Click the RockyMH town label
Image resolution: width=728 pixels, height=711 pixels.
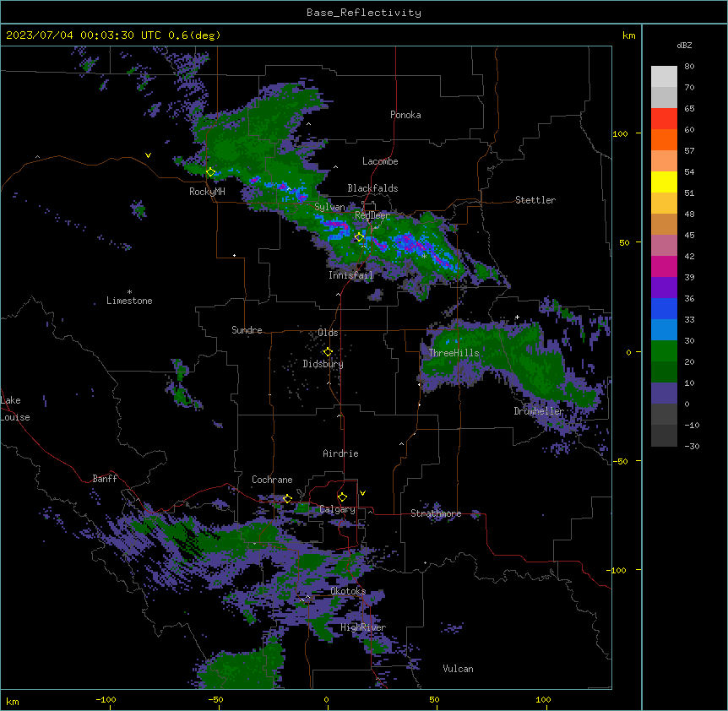tap(207, 192)
